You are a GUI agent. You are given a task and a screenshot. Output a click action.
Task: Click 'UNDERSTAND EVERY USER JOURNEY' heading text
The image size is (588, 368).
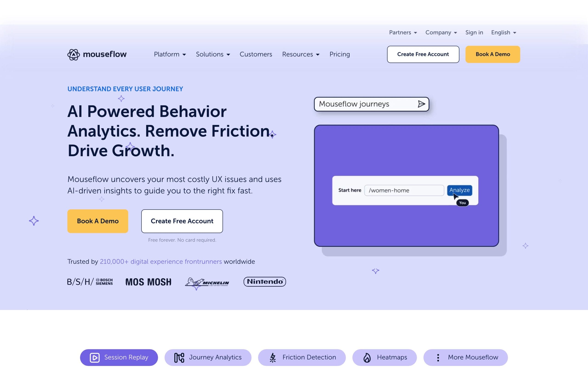[125, 89]
